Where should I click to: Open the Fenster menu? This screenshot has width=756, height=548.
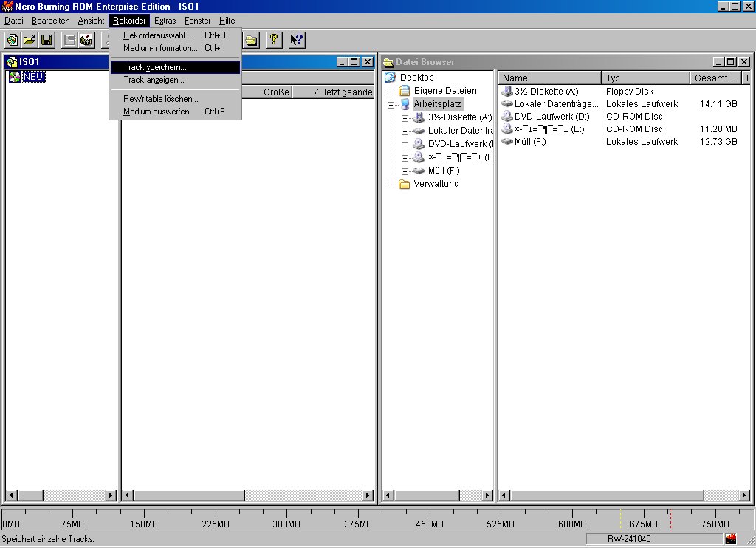point(198,21)
